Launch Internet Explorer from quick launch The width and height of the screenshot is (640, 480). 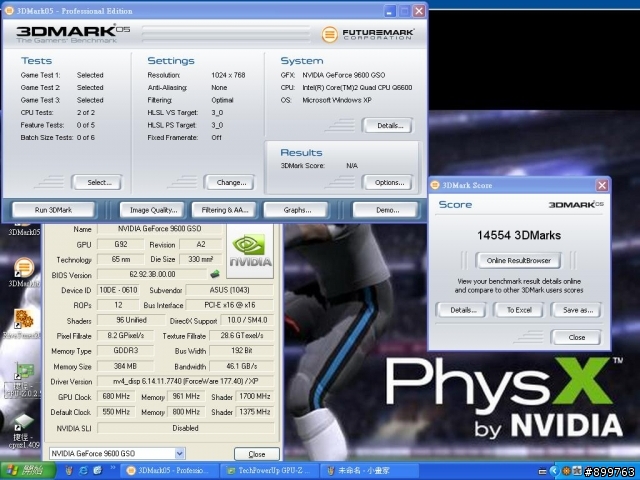click(x=83, y=471)
